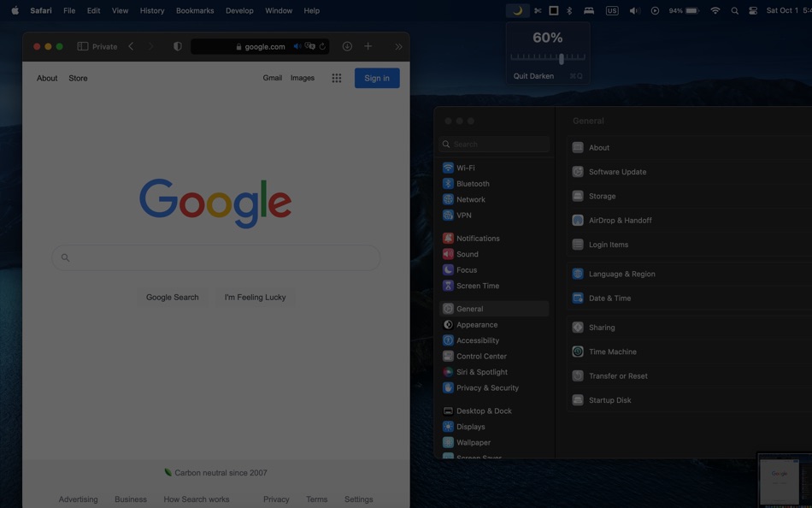Image resolution: width=812 pixels, height=508 pixels.
Task: Select Siri & Spotlight in Settings sidebar
Action: [494, 372]
